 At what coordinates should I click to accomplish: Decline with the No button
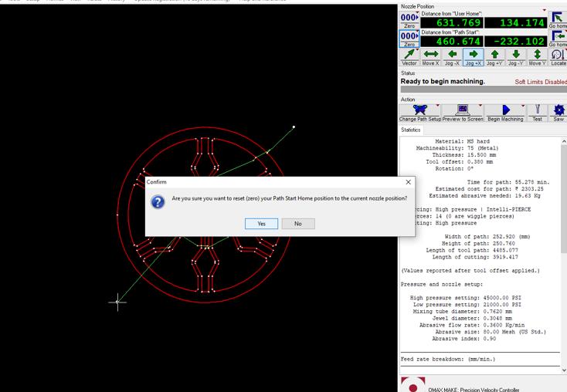point(298,224)
